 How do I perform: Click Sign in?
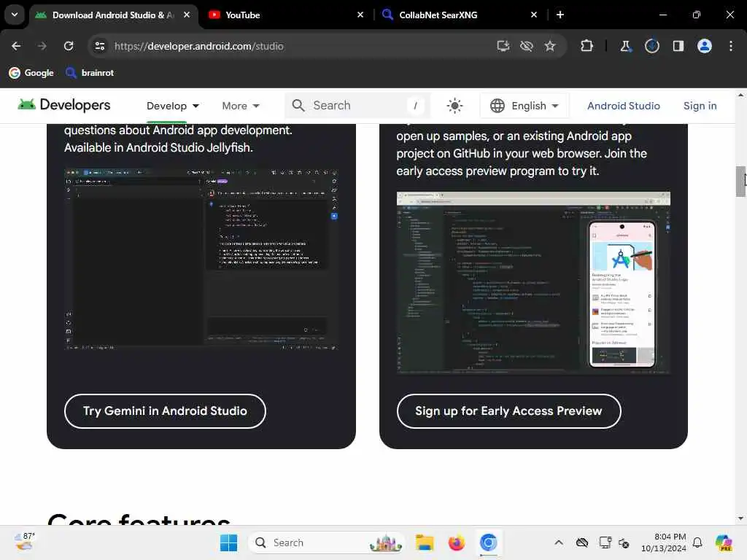700,106
